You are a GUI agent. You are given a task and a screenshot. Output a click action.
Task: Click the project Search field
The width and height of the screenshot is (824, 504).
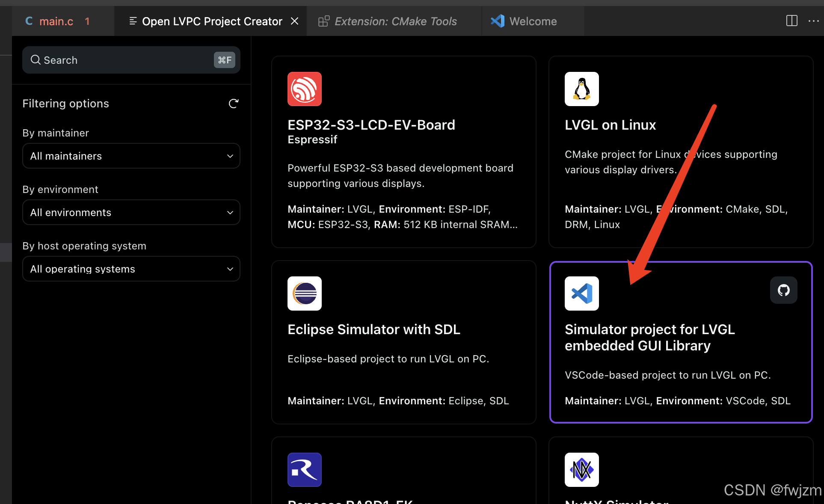[131, 60]
